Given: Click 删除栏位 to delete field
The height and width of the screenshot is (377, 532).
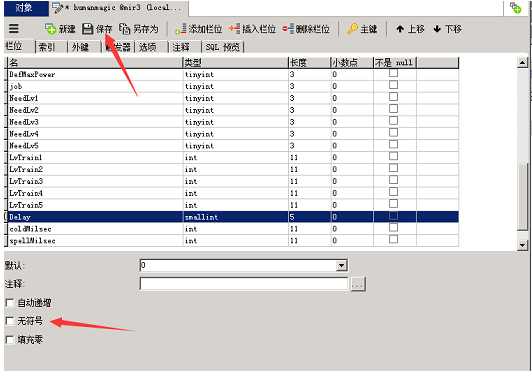Looking at the screenshot, I should coord(306,29).
